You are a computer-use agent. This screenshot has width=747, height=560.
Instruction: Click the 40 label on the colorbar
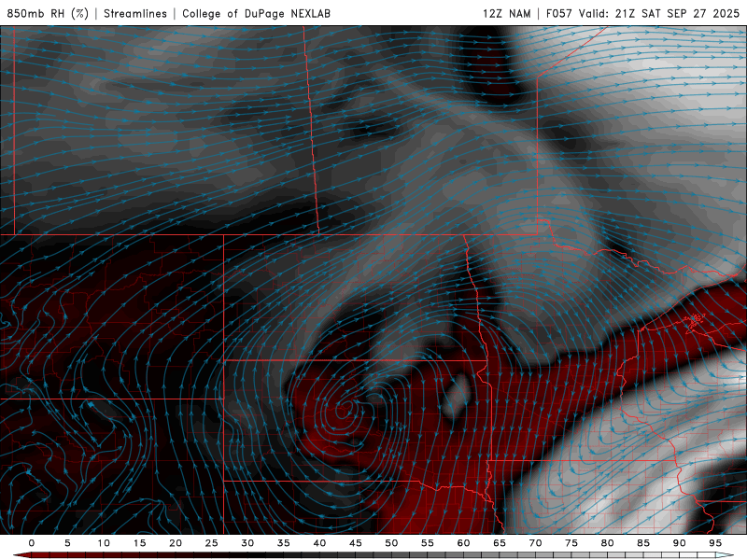[x=319, y=543]
